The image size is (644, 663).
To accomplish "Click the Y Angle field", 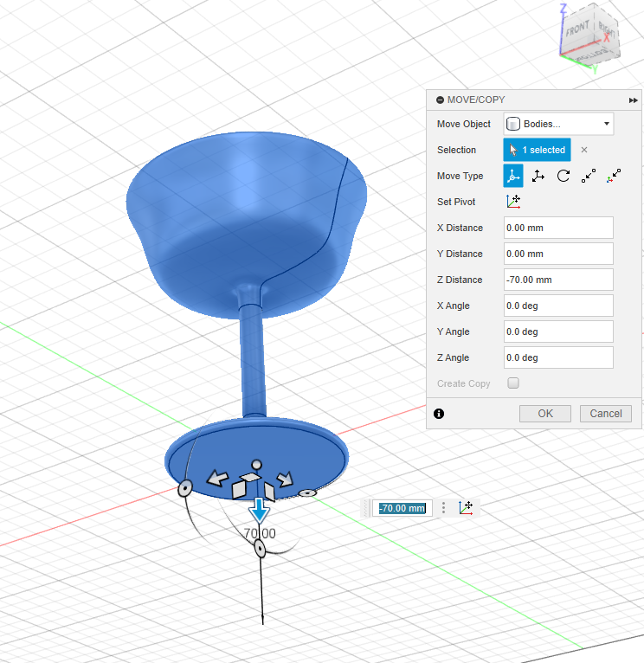I will (x=558, y=331).
